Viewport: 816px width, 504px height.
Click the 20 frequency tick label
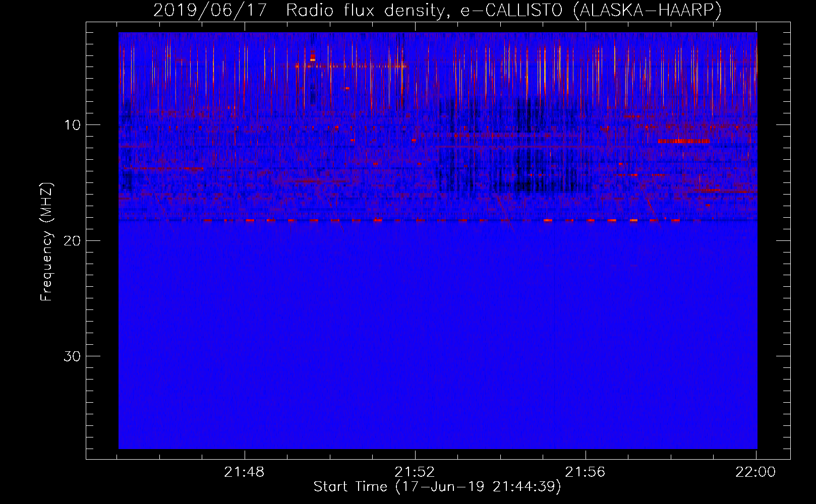pyautogui.click(x=73, y=240)
